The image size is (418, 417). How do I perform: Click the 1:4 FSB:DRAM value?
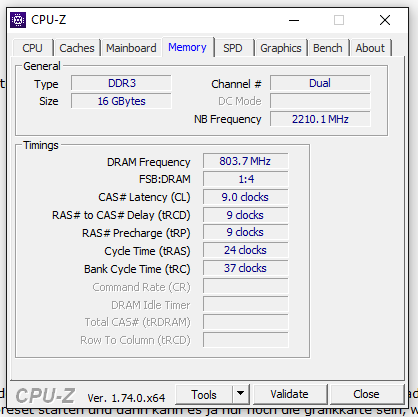246,179
